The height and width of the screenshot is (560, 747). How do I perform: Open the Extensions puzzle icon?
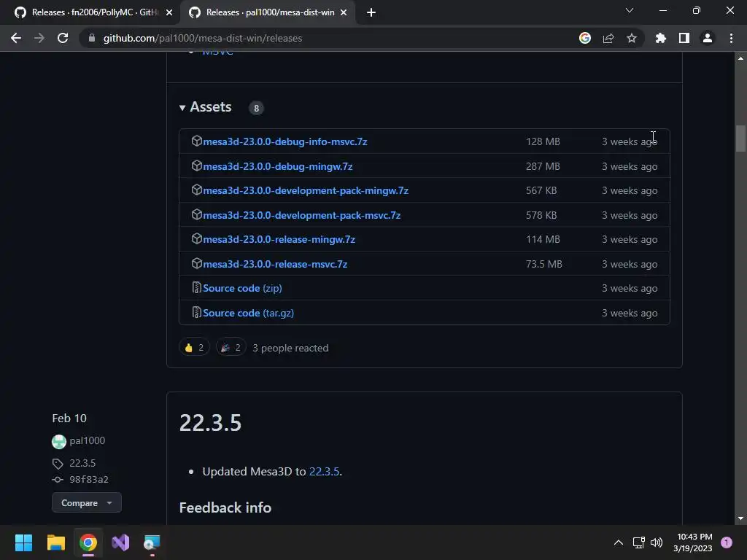(x=660, y=38)
